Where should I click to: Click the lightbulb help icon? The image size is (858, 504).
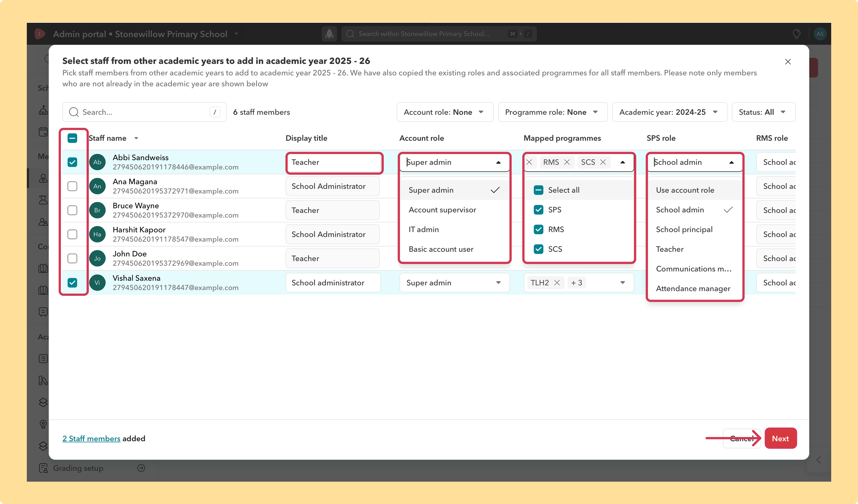point(796,34)
